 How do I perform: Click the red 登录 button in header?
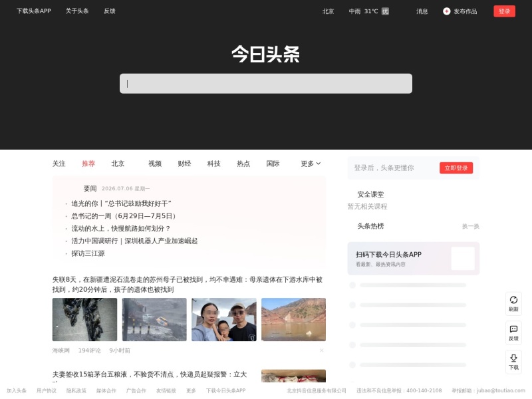point(504,11)
